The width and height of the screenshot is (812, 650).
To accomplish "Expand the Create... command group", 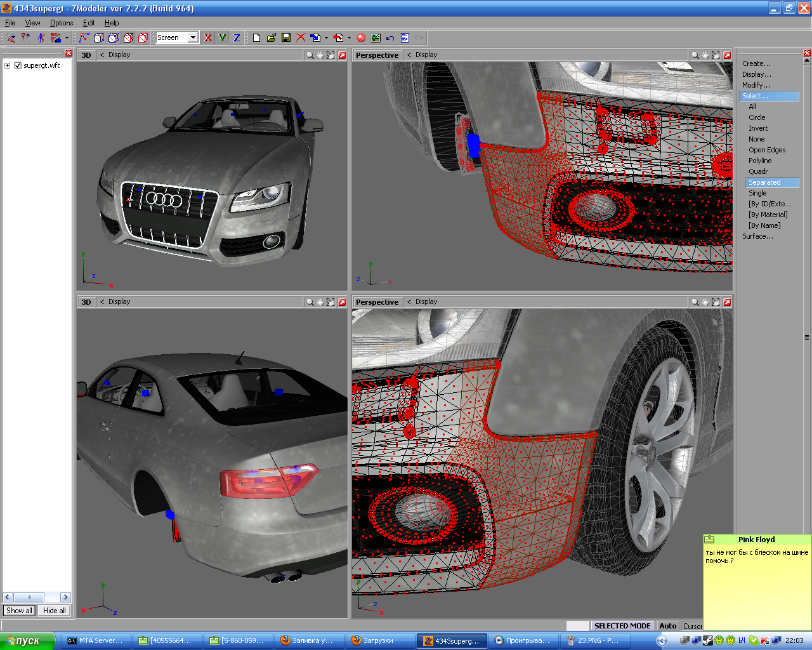I will pos(756,63).
